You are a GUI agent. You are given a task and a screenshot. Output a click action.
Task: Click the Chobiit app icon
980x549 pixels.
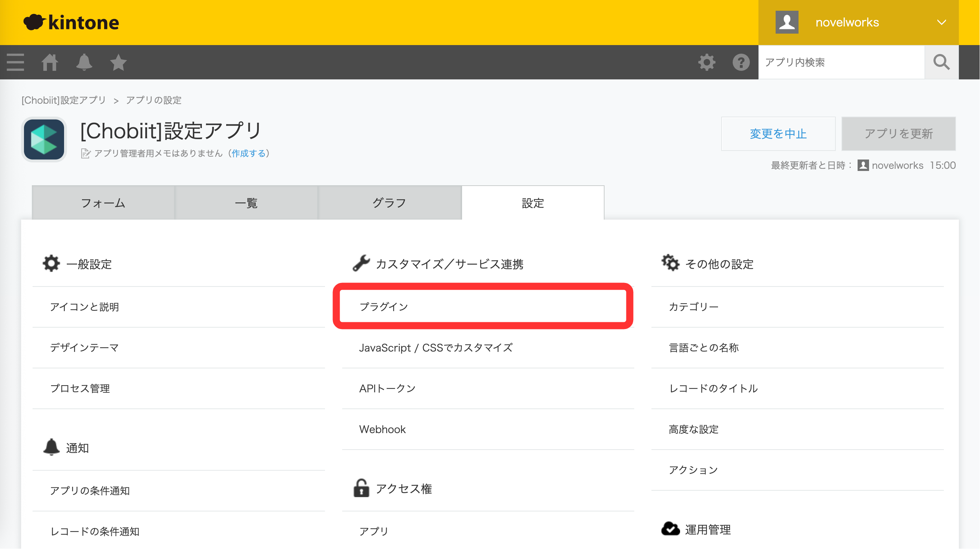44,139
